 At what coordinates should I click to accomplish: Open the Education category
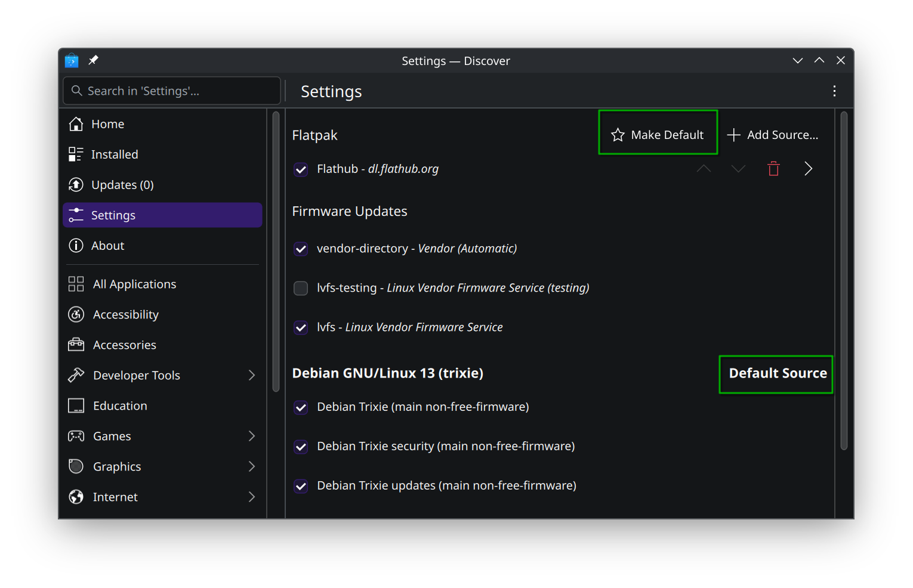[x=162, y=406]
